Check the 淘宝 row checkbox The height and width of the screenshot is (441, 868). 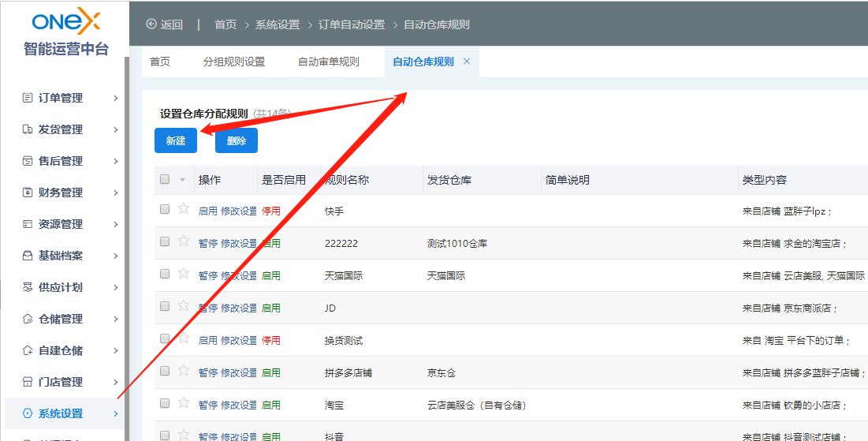[165, 403]
